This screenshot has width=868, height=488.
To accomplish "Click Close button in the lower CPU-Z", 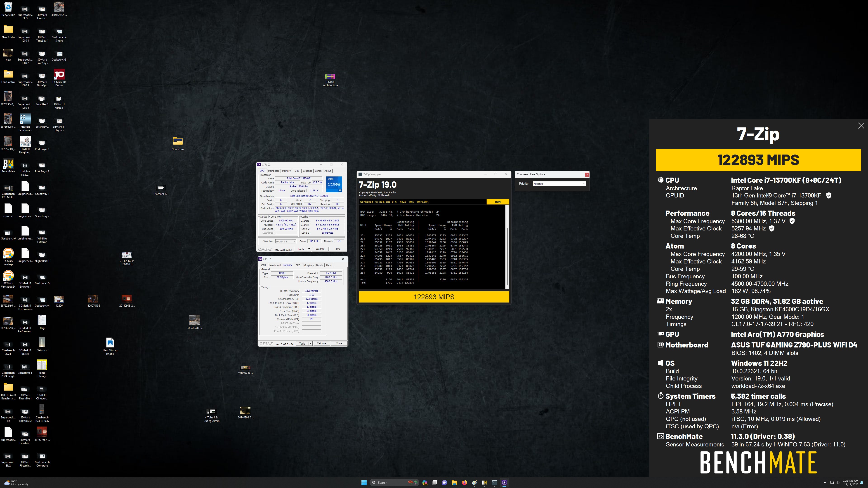I will point(339,343).
